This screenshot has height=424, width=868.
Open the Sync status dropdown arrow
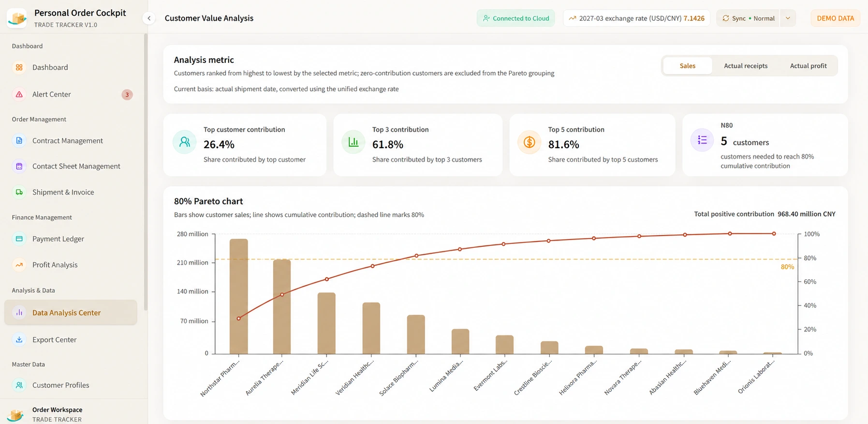[788, 18]
